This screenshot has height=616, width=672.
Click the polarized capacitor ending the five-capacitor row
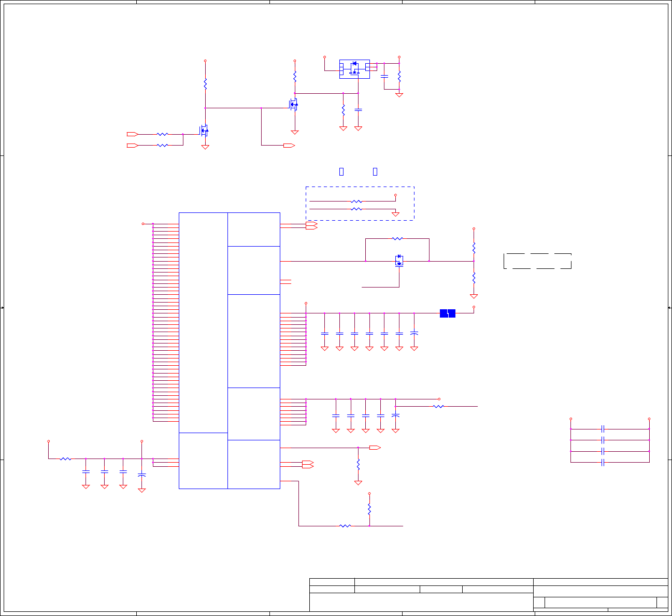click(x=395, y=416)
